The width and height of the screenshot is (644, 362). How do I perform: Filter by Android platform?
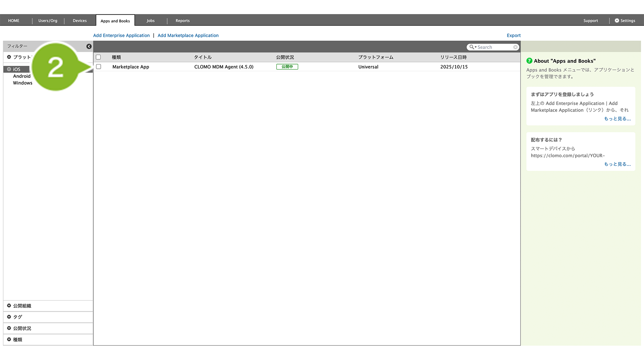pyautogui.click(x=22, y=76)
